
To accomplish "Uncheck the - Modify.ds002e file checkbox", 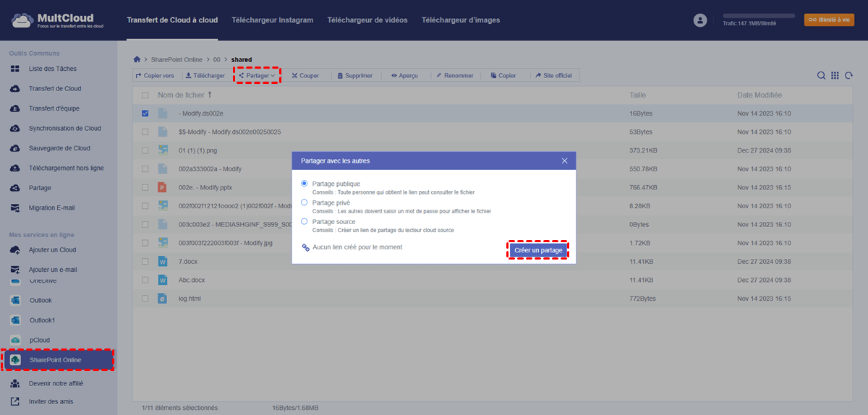I will click(x=145, y=114).
